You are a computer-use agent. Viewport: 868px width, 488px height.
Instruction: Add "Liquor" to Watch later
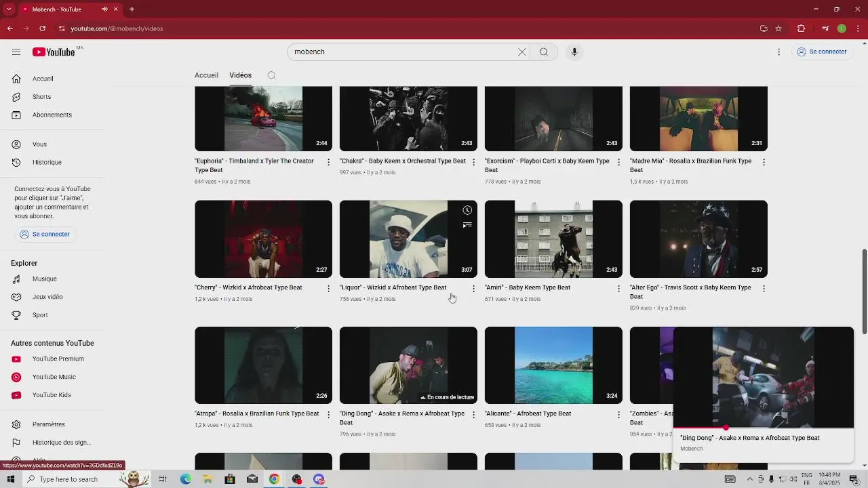[x=467, y=210]
